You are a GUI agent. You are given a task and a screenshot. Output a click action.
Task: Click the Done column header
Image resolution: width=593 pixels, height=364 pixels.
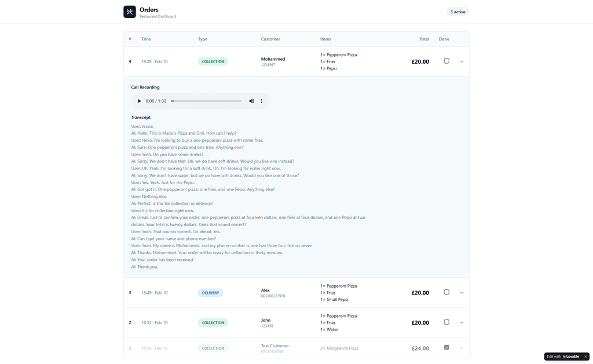coord(444,39)
